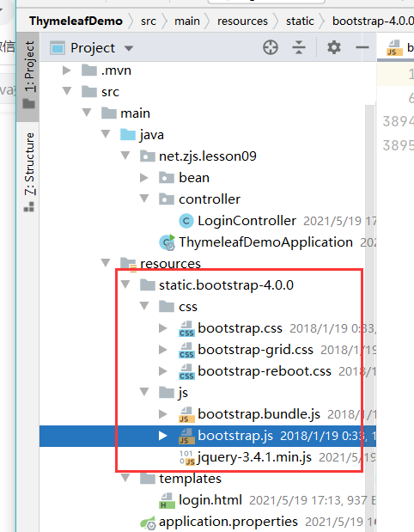Open the Project panel settings gear
414x532 pixels.
(334, 47)
